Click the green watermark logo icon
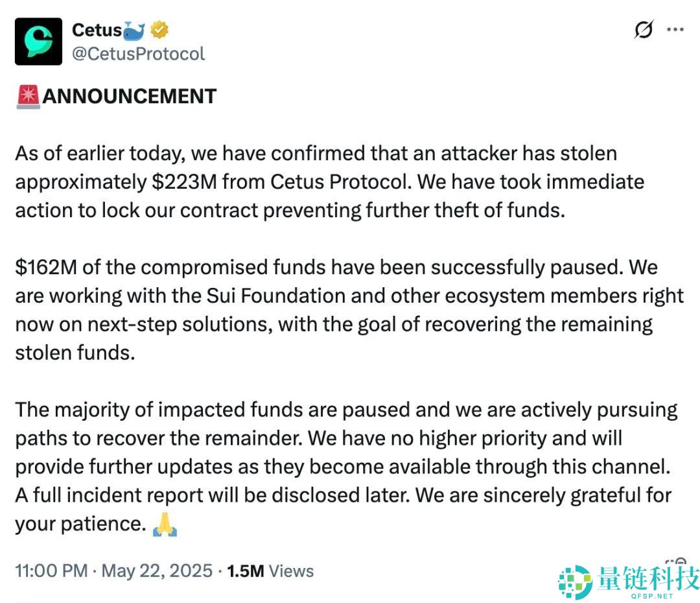 (x=575, y=580)
